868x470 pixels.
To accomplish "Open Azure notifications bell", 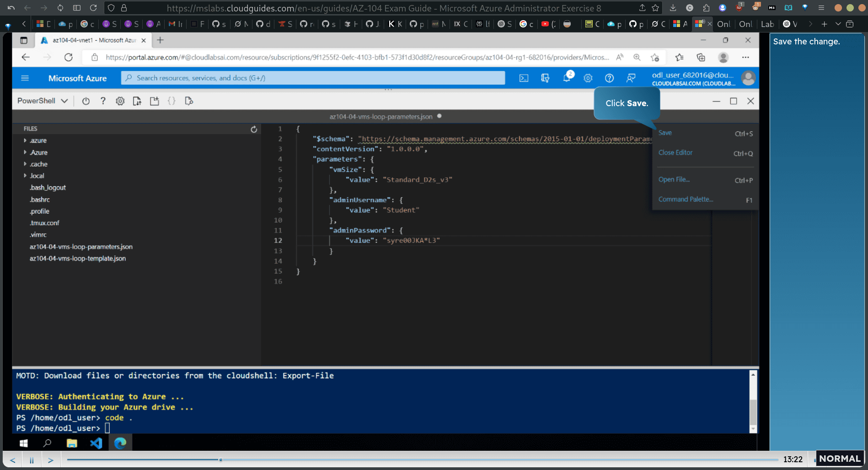I will (567, 78).
